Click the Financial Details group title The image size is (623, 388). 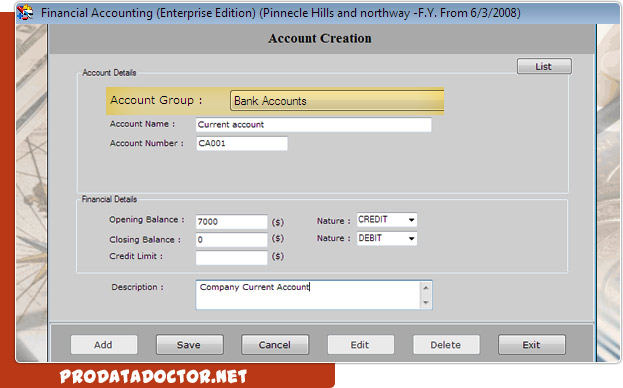(x=109, y=199)
